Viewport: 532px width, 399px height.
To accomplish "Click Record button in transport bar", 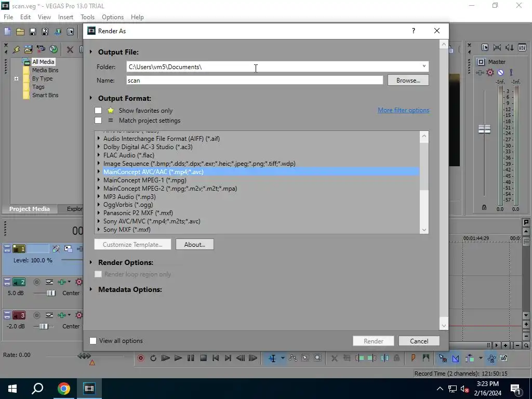I will pos(141,358).
